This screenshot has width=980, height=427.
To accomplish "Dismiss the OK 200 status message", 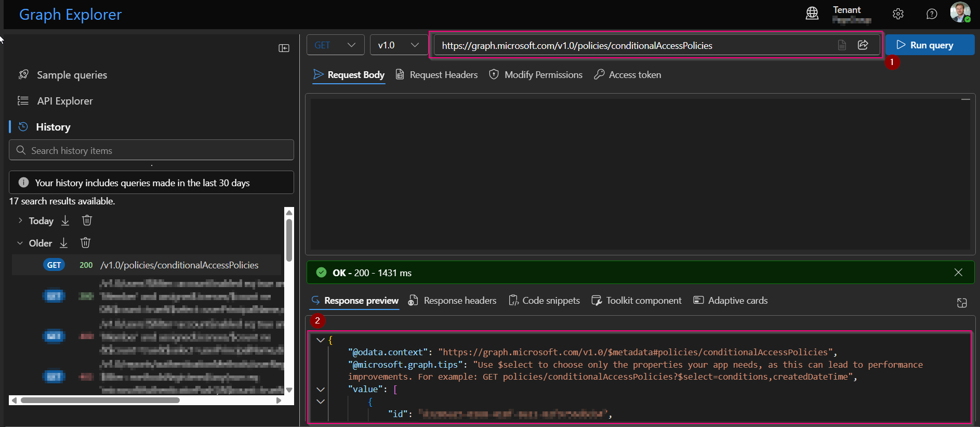I will coord(959,273).
